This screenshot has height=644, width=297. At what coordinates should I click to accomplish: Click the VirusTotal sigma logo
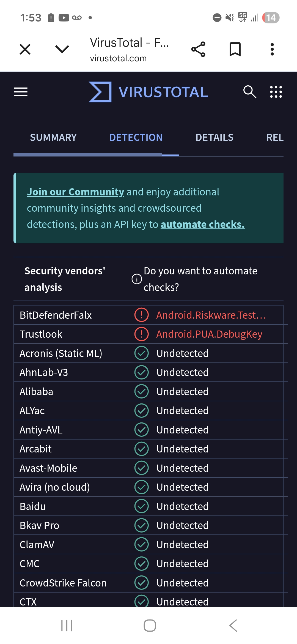pos(100,92)
